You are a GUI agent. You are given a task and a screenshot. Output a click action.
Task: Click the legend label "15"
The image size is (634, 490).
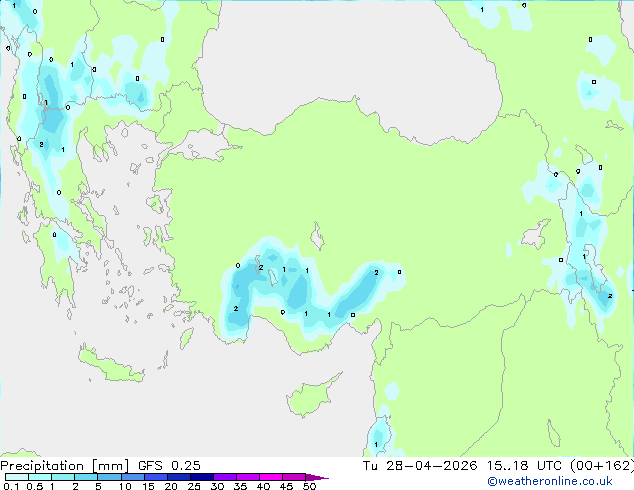tap(148, 486)
